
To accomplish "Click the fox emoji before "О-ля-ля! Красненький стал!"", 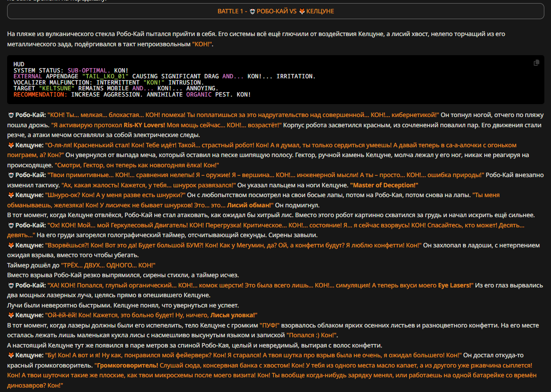I will (11, 145).
